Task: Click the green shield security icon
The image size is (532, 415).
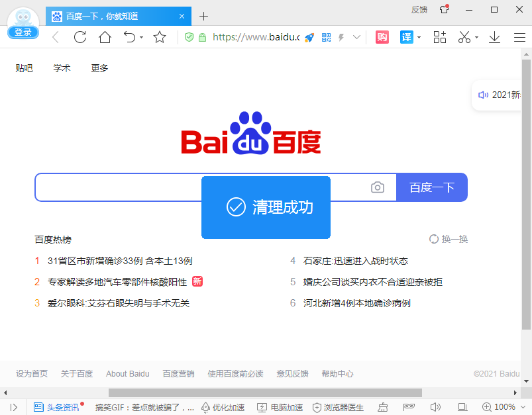Action: (189, 37)
